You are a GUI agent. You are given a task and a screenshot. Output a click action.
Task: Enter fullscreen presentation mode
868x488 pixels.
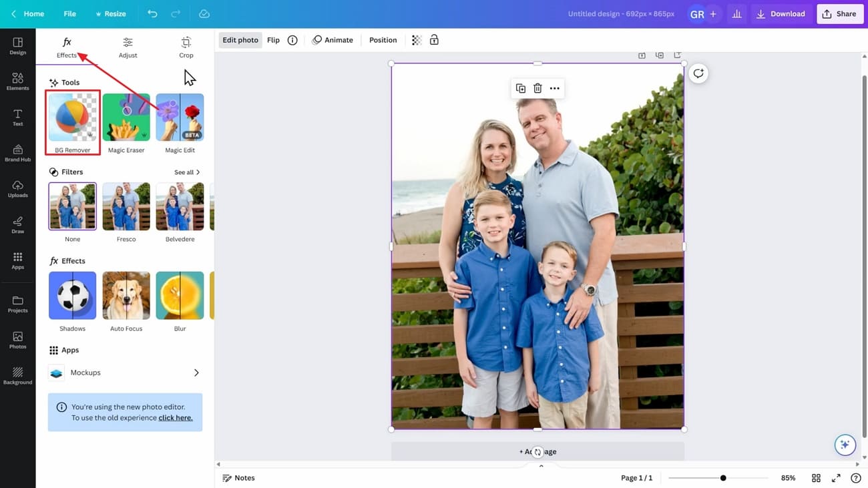click(836, 478)
